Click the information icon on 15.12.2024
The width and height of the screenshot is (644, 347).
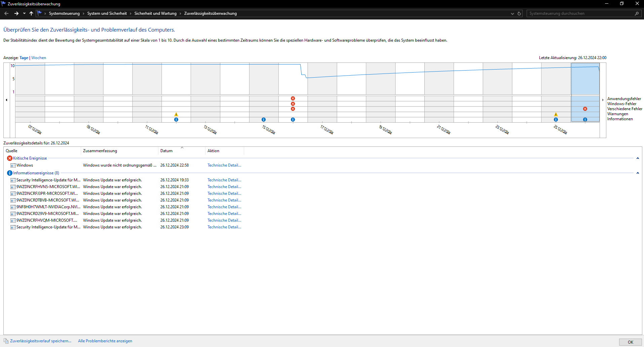pyautogui.click(x=264, y=120)
